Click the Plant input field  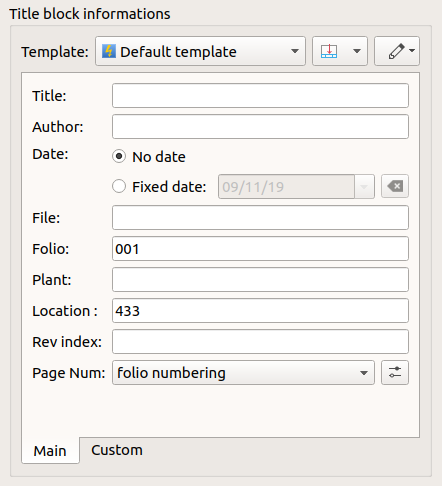[260, 280]
